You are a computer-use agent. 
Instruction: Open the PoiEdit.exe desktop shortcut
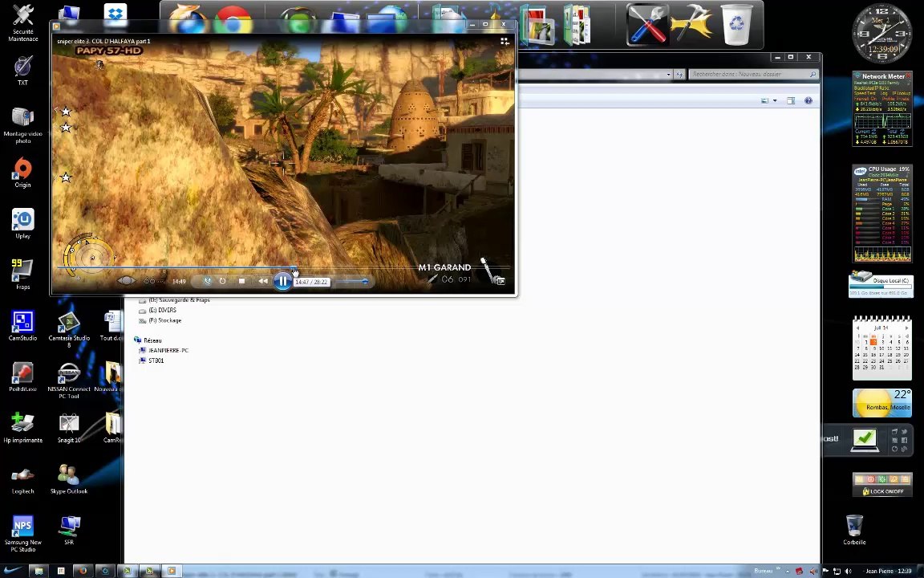click(22, 377)
